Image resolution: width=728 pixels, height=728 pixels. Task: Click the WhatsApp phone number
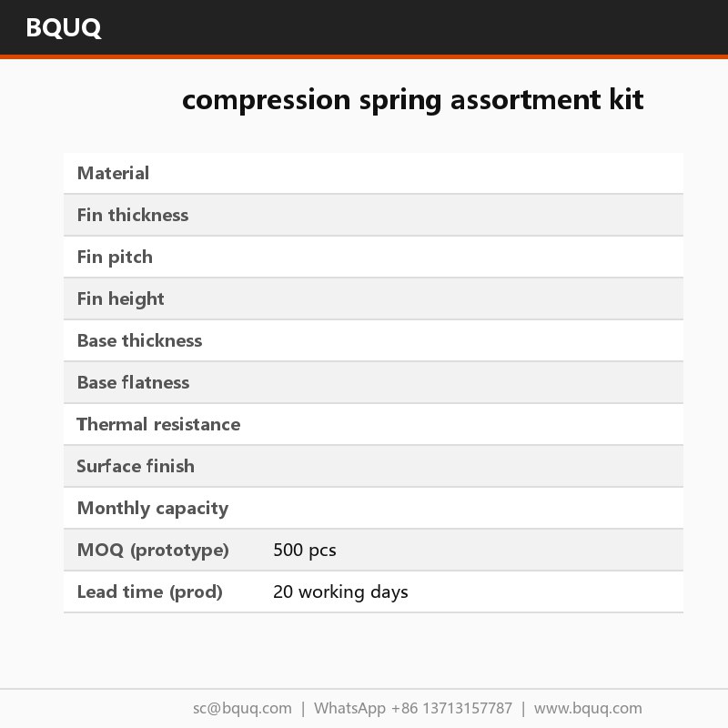451,709
